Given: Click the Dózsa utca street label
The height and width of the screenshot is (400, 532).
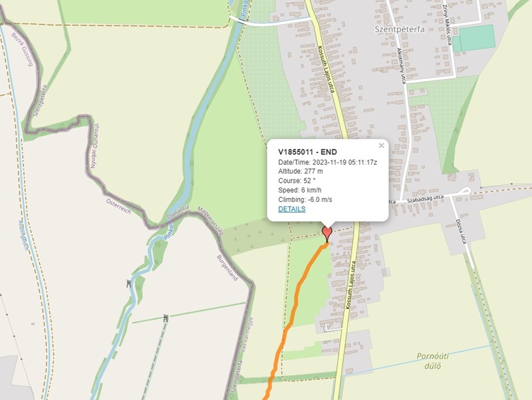Looking at the screenshot, I should (461, 231).
